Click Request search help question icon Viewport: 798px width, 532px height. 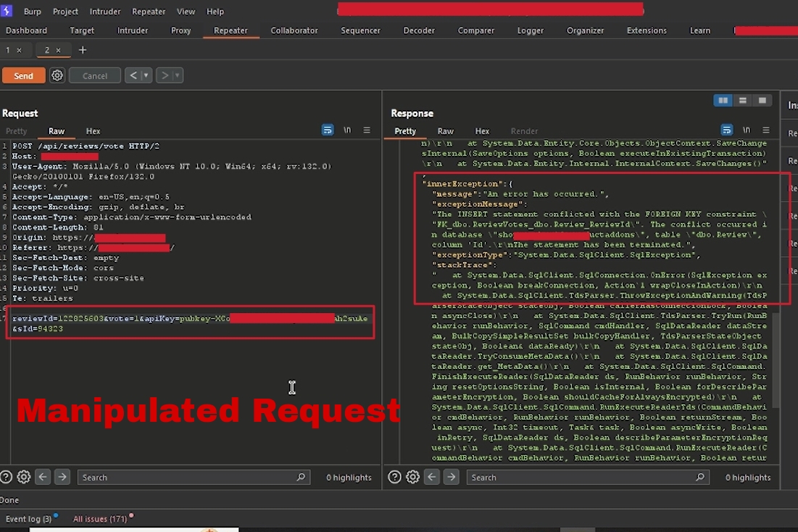7,477
